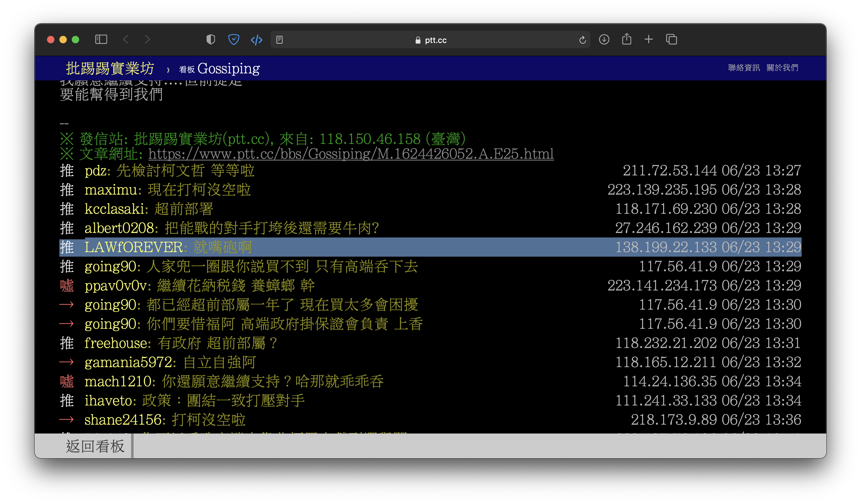861x504 pixels.
Task: Toggle reader view icon in address bar
Action: [280, 40]
